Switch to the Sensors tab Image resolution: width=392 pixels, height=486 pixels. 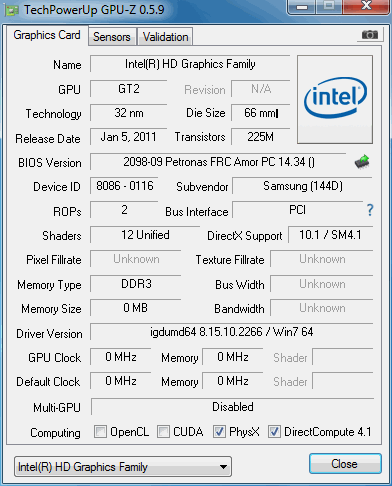click(112, 37)
